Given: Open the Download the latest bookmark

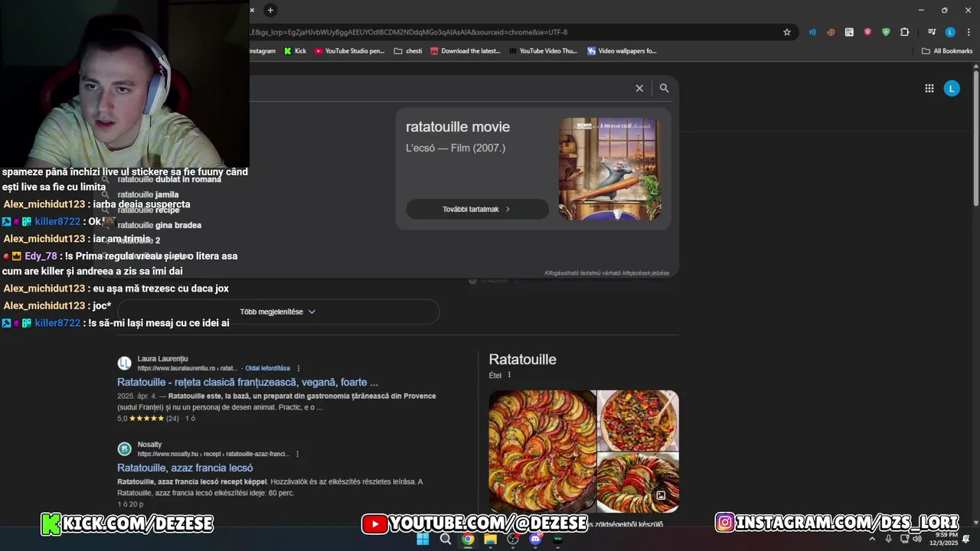Looking at the screenshot, I should pos(465,51).
